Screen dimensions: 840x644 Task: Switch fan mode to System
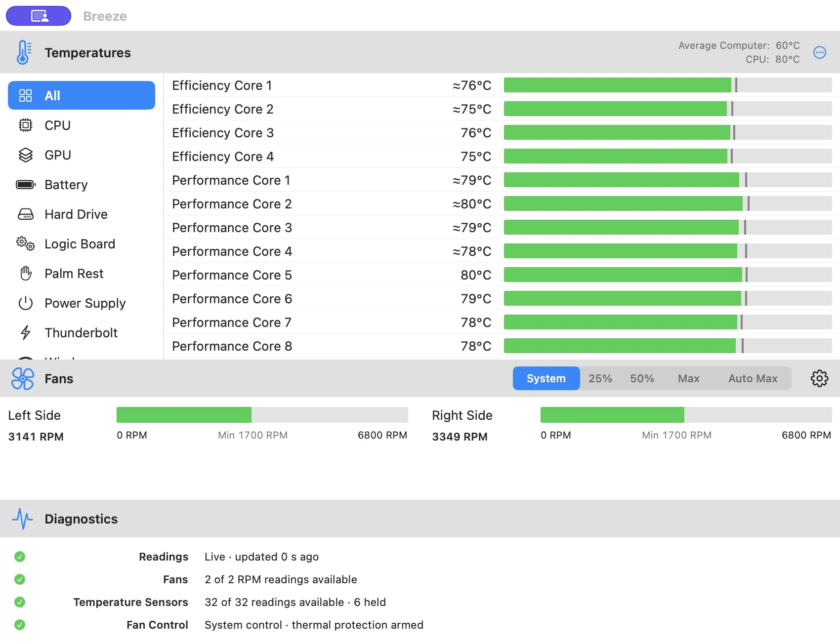546,378
